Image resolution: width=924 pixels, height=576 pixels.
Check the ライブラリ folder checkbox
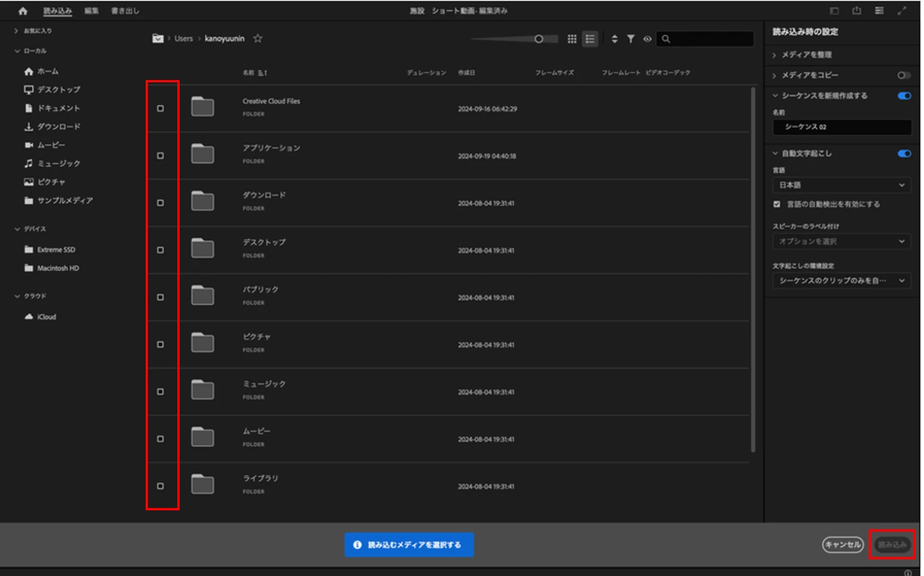coord(161,487)
